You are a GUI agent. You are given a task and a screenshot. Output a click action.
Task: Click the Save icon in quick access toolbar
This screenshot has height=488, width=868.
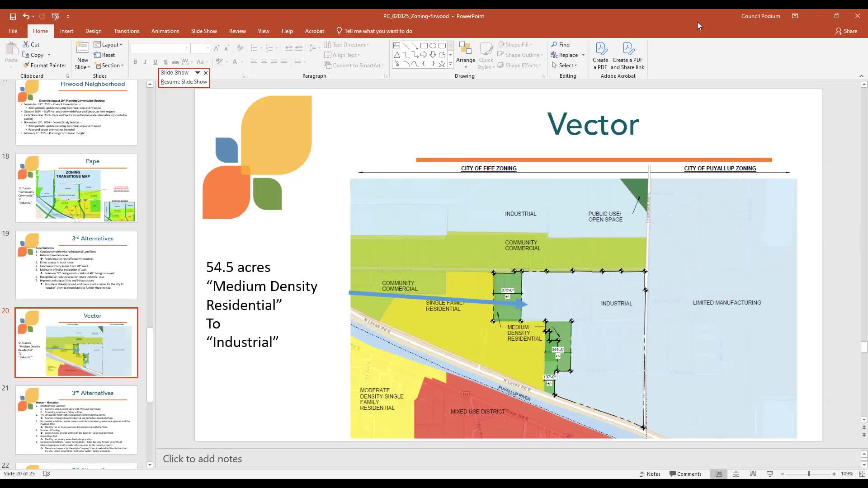tap(13, 16)
